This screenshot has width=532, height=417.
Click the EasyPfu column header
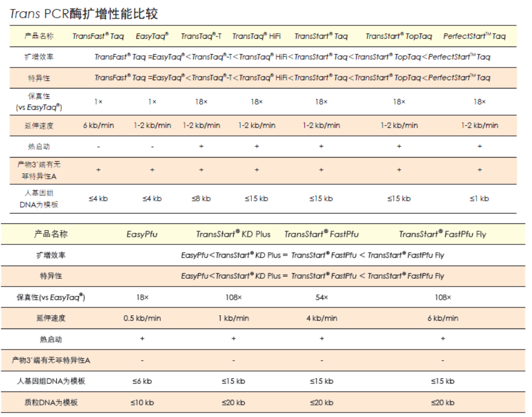(142, 234)
